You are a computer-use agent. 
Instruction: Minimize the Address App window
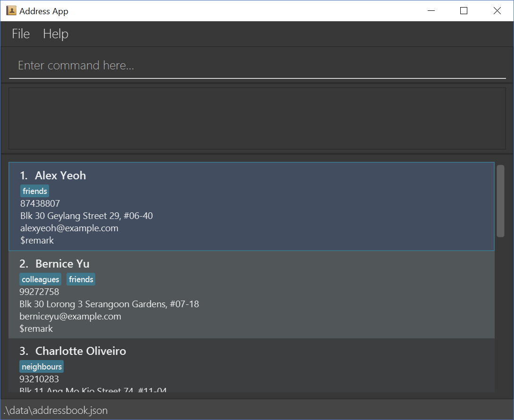430,10
